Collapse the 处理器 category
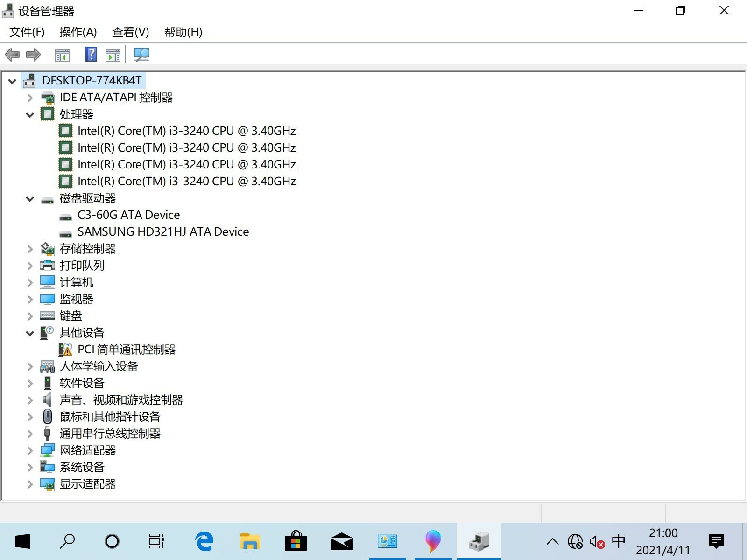The height and width of the screenshot is (560, 747). (30, 115)
